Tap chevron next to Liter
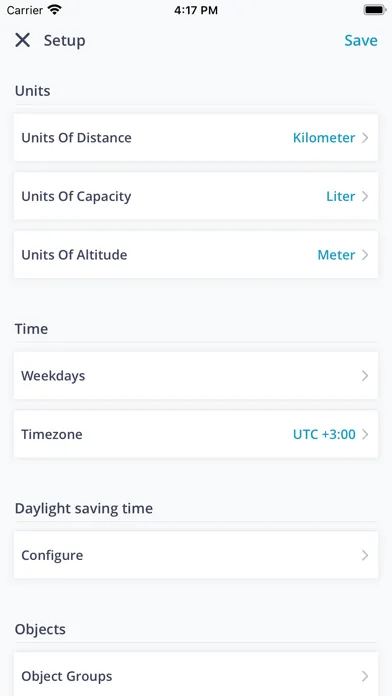Screen dimensions: 392x696 (x=365, y=196)
